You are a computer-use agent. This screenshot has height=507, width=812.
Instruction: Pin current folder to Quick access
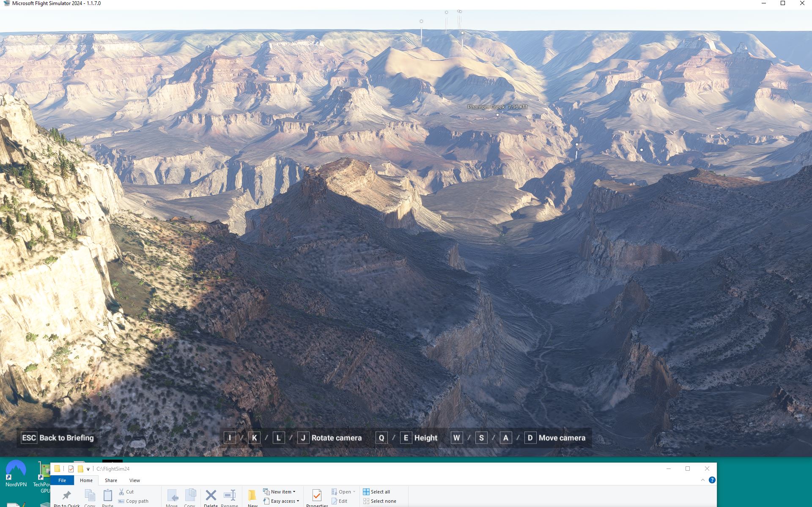[x=66, y=496]
